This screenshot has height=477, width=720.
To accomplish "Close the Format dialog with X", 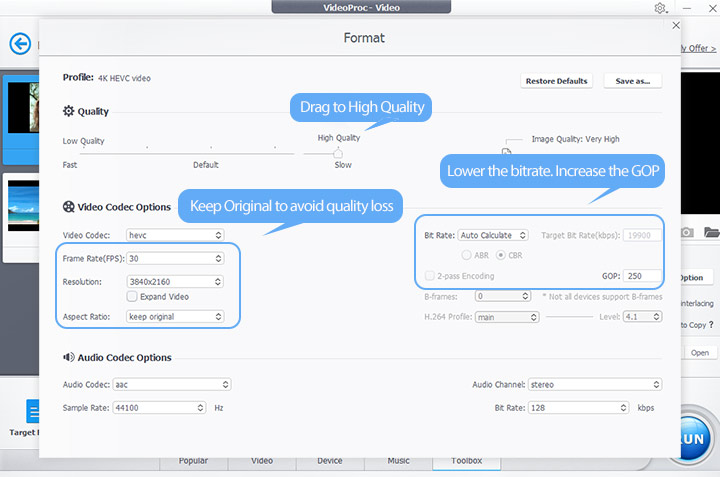I will [676, 25].
